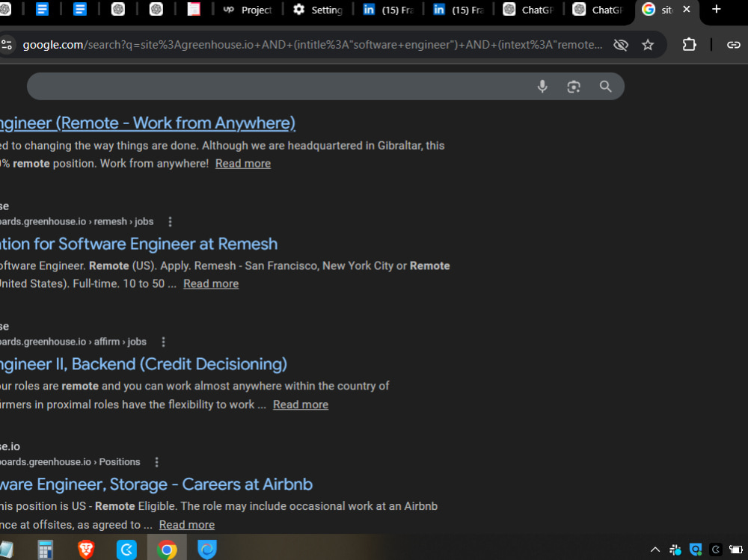Image resolution: width=748 pixels, height=560 pixels.
Task: Open the site information icon beside google.com
Action: tap(7, 45)
